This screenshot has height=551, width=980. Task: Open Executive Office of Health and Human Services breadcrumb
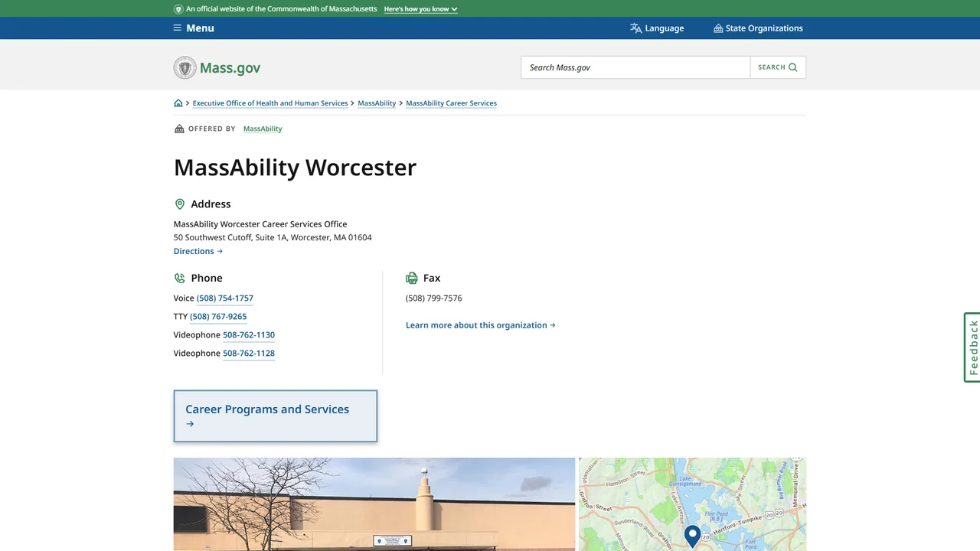pyautogui.click(x=270, y=103)
